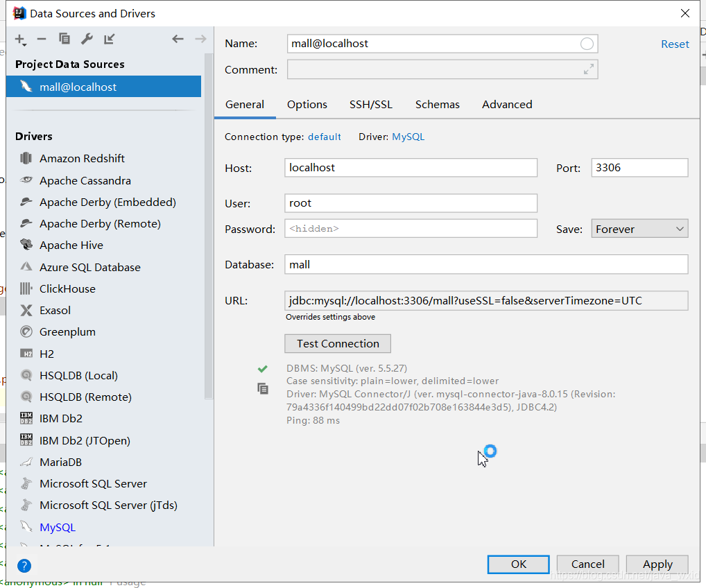Duplicate the selected data source
The height and width of the screenshot is (588, 706).
(64, 39)
